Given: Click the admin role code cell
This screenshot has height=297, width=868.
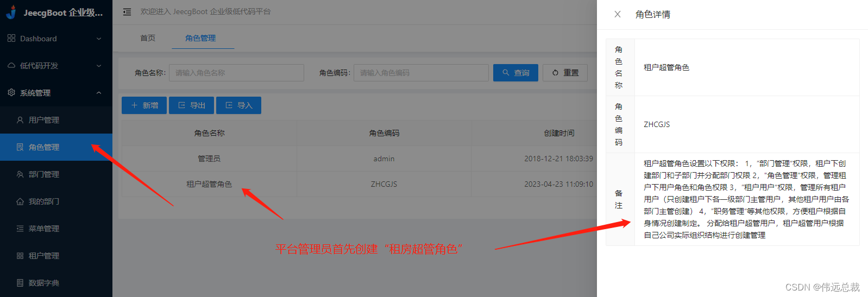Looking at the screenshot, I should (384, 159).
